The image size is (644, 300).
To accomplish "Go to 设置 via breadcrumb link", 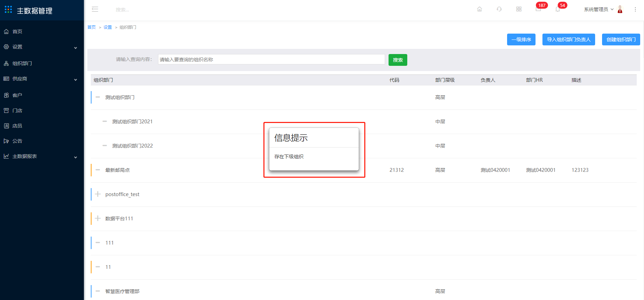I will [108, 27].
